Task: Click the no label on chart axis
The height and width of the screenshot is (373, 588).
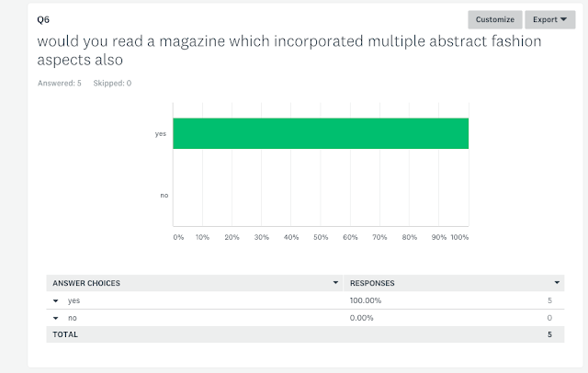Action: point(164,196)
